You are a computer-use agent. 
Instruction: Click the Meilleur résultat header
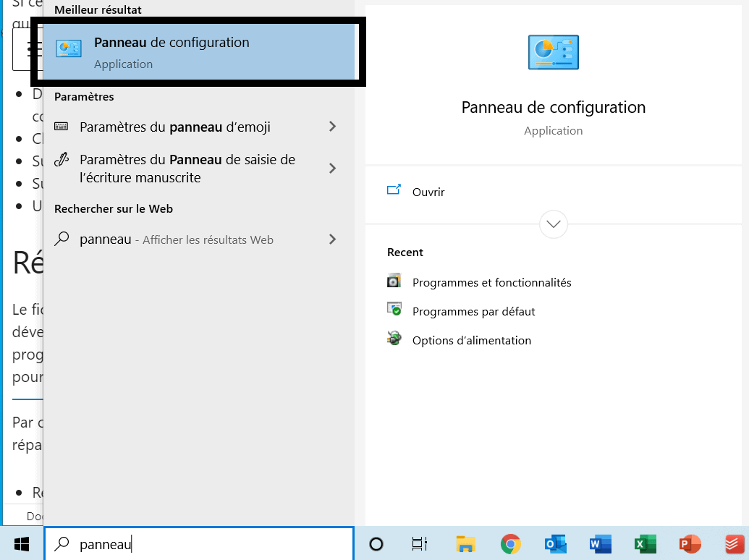98,9
